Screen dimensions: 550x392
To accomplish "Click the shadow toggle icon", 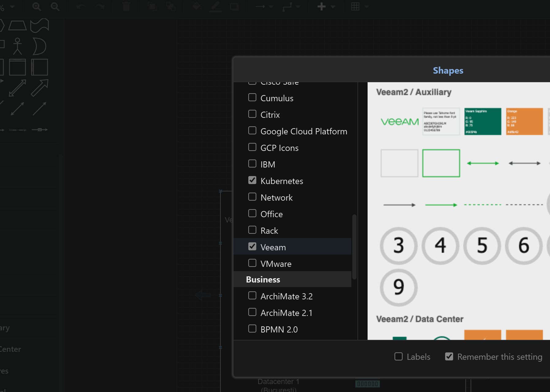I will [234, 7].
